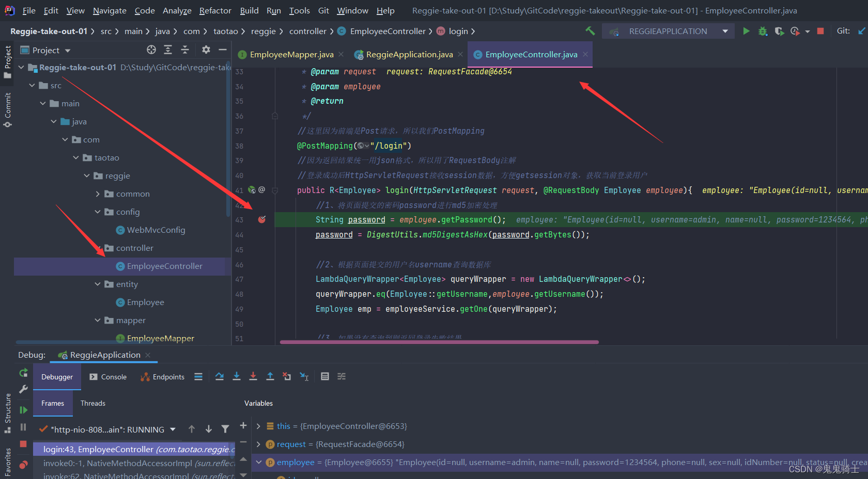Viewport: 868px width, 479px height.
Task: Rerun ReggieApplication in debug panel
Action: pos(23,373)
